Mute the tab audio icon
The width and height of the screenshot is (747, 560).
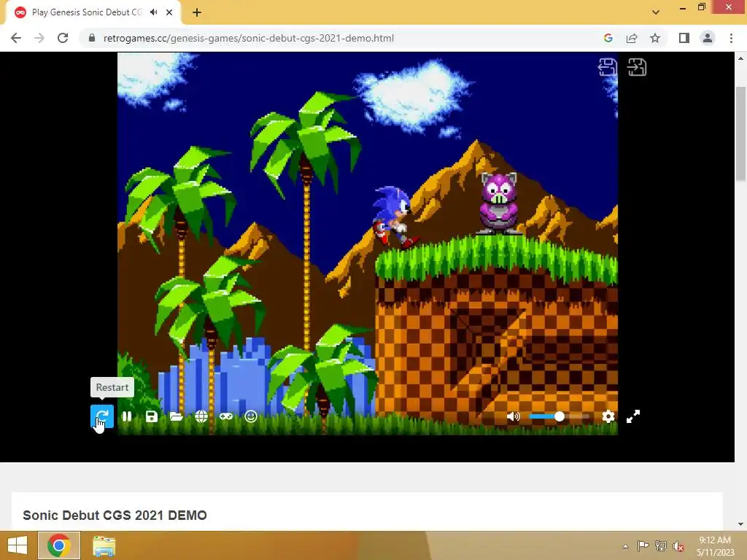point(153,12)
